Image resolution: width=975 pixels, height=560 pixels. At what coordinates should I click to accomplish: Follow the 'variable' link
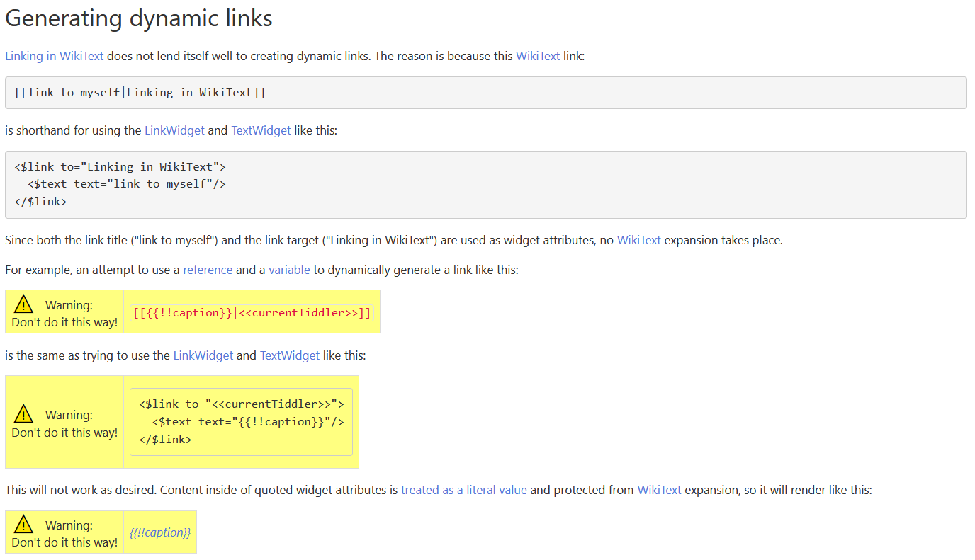pyautogui.click(x=289, y=270)
